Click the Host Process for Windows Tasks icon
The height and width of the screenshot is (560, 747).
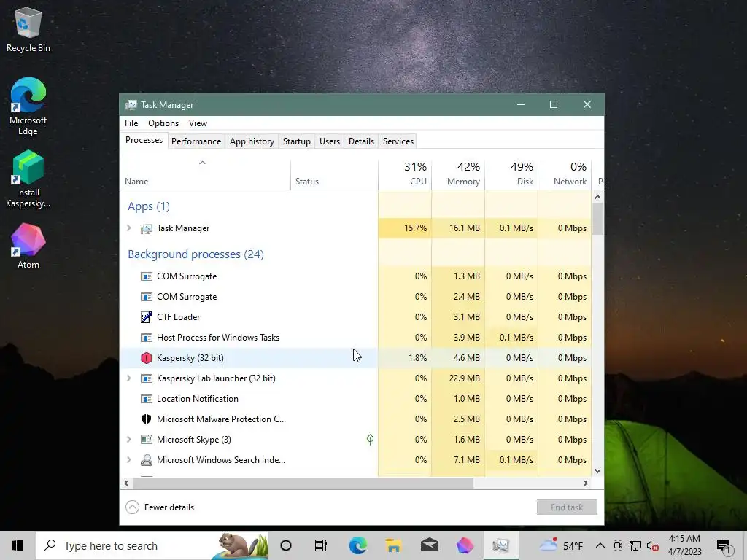tap(146, 338)
